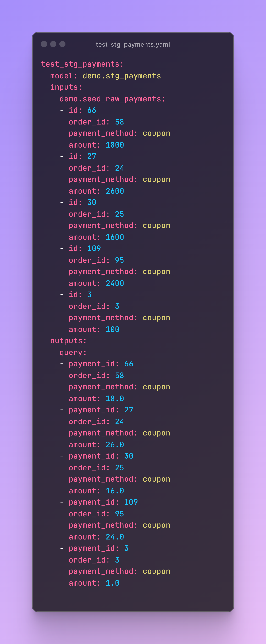Screen dimensions: 266x644
Task: Click the test_stg_payments.yaml window title
Action: coord(133,44)
